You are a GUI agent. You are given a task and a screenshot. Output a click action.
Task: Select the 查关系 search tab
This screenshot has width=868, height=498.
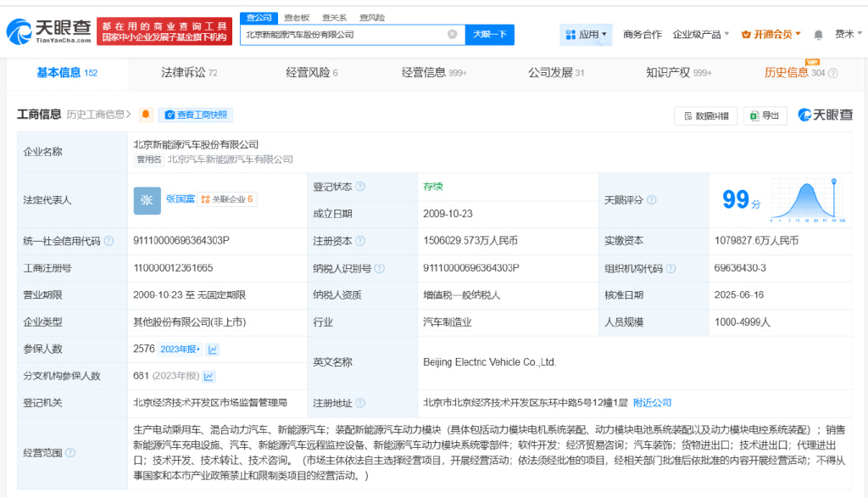[x=334, y=18]
